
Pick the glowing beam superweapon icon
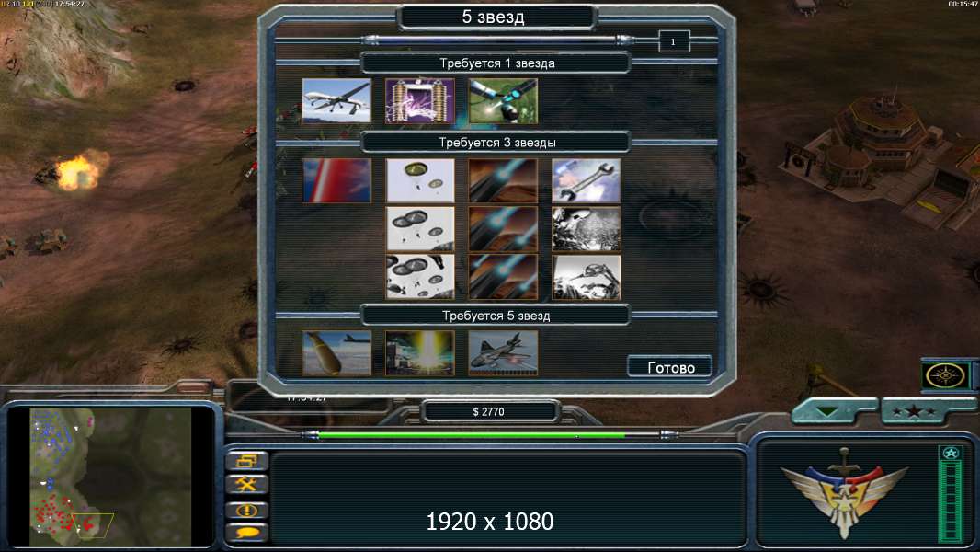click(x=419, y=353)
